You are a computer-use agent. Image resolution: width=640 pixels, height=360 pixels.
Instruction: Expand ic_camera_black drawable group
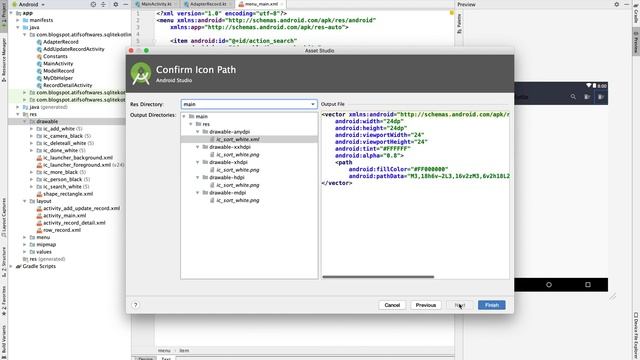[x=31, y=136]
